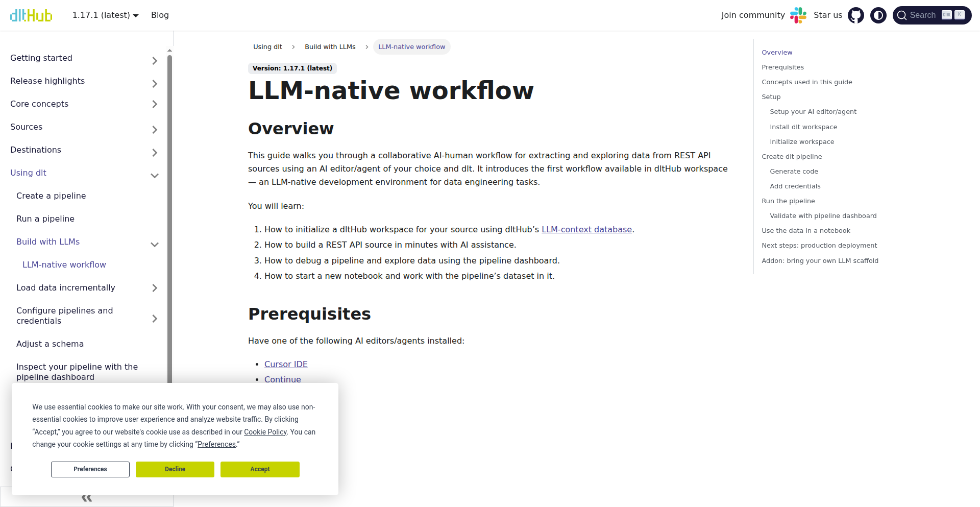
Task: Open cookie Preferences button
Action: pos(90,469)
